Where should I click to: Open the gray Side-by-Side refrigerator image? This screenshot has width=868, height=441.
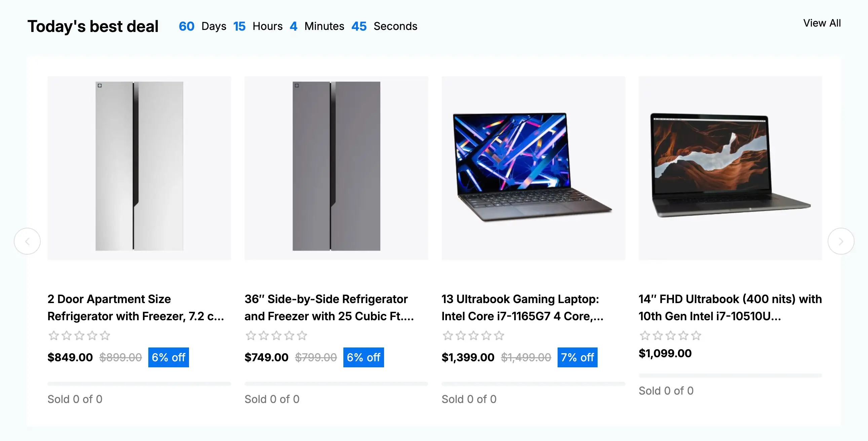pos(336,168)
